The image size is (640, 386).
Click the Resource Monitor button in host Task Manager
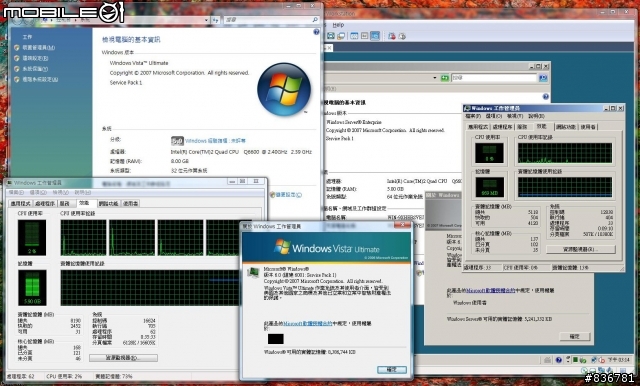[123, 358]
